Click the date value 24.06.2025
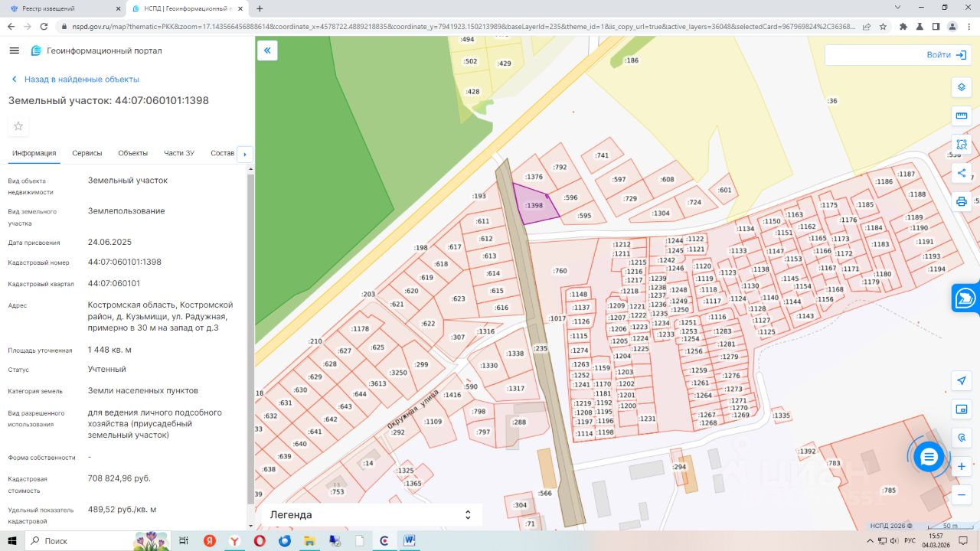 (x=110, y=242)
